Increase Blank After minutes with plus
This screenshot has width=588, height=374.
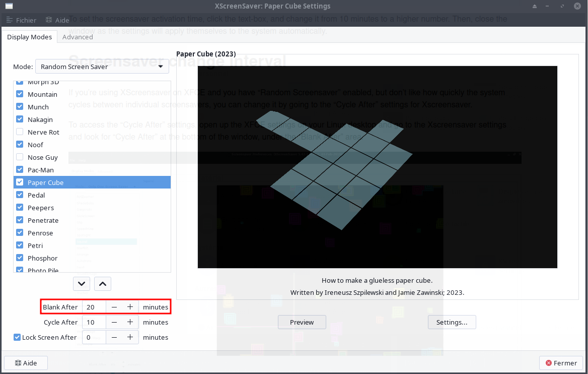(130, 307)
